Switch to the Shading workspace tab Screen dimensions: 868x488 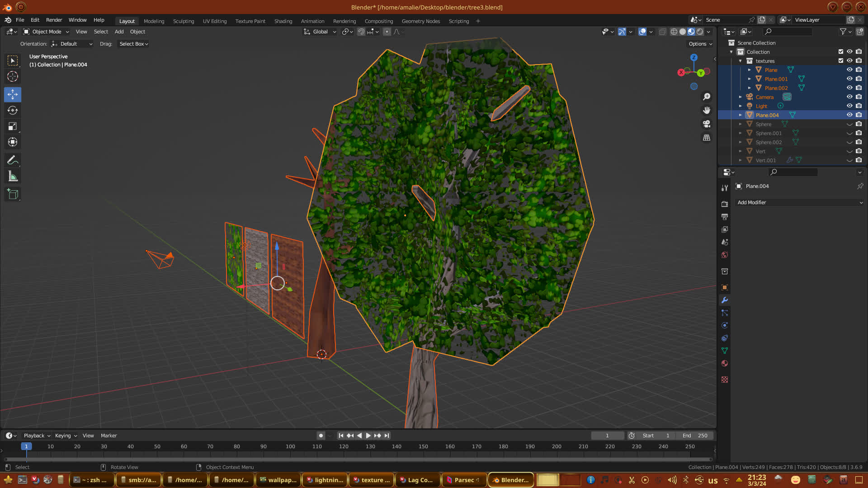[x=283, y=21]
